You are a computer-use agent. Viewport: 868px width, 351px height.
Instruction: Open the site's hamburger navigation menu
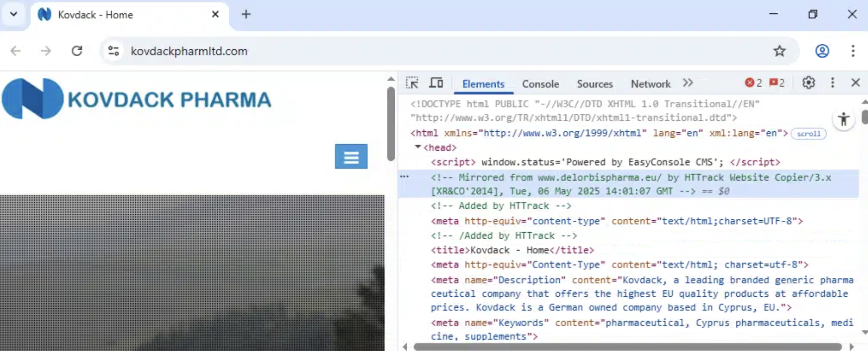click(351, 157)
